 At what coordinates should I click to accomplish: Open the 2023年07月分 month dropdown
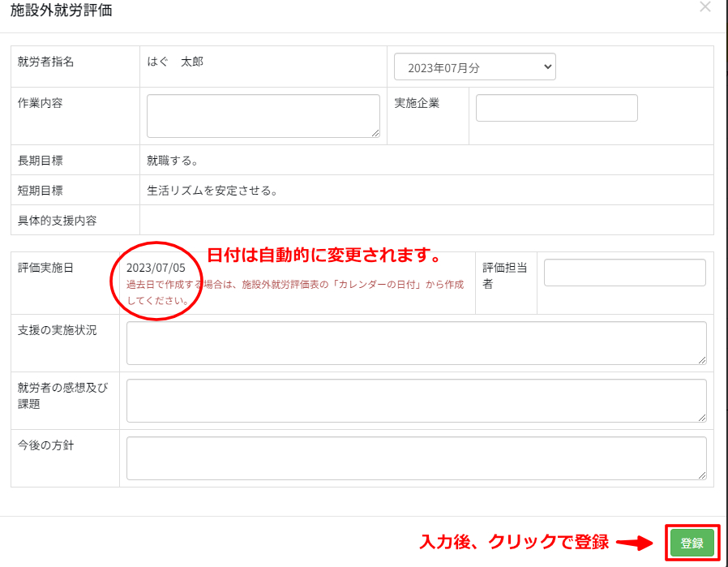[x=474, y=67]
